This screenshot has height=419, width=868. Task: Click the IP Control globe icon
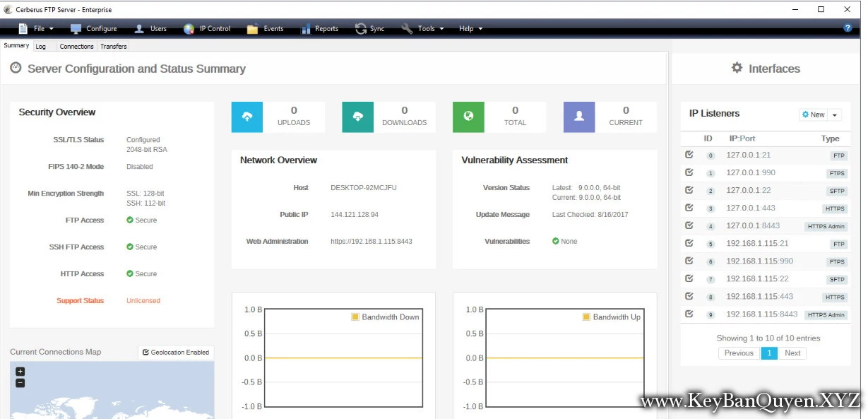pyautogui.click(x=189, y=28)
